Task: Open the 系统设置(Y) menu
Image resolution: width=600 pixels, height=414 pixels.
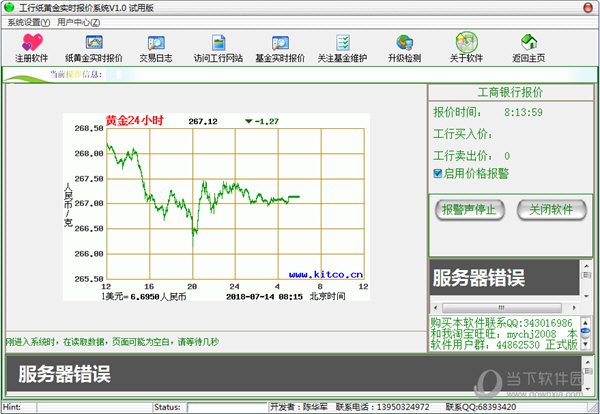Action: pyautogui.click(x=29, y=22)
